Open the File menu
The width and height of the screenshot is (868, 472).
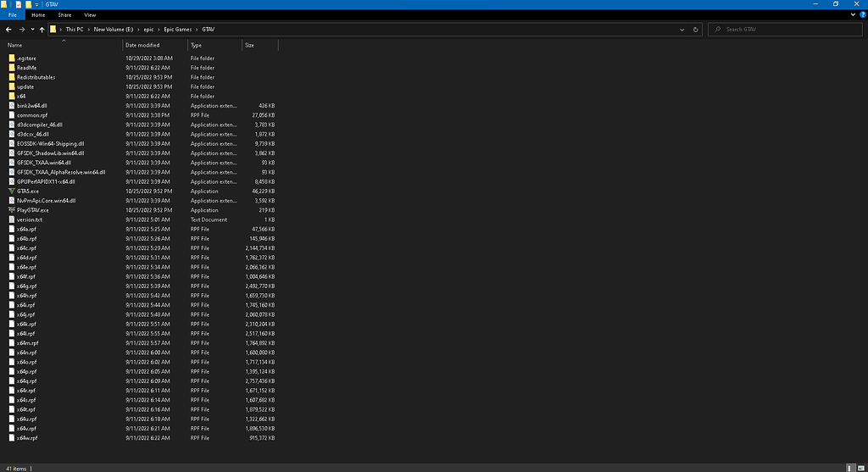12,15
